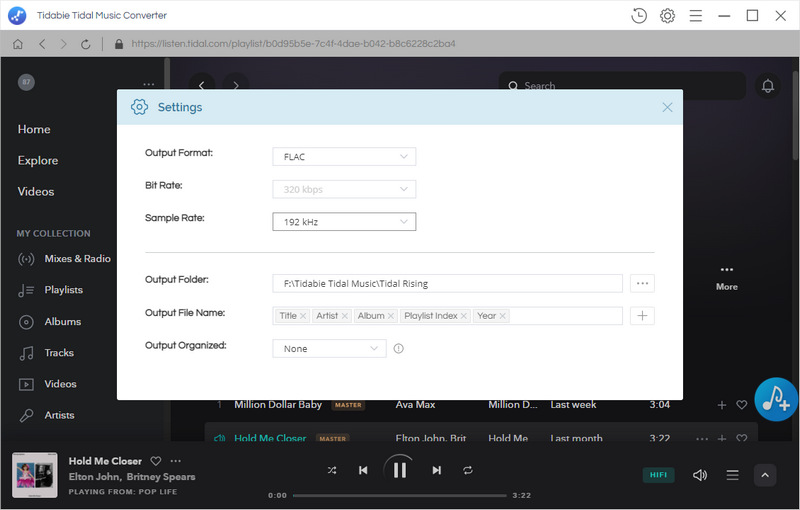
Task: Open Albums in My Collection
Action: [x=49, y=322]
